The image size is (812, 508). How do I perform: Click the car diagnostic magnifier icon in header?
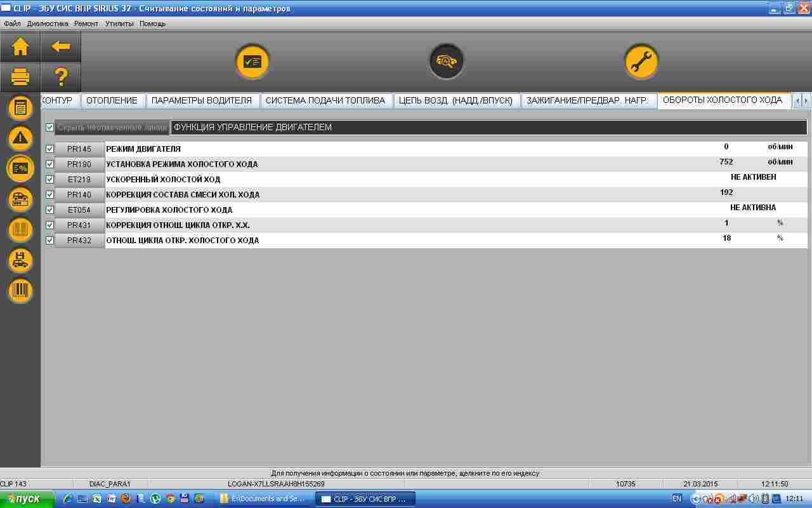pos(447,62)
